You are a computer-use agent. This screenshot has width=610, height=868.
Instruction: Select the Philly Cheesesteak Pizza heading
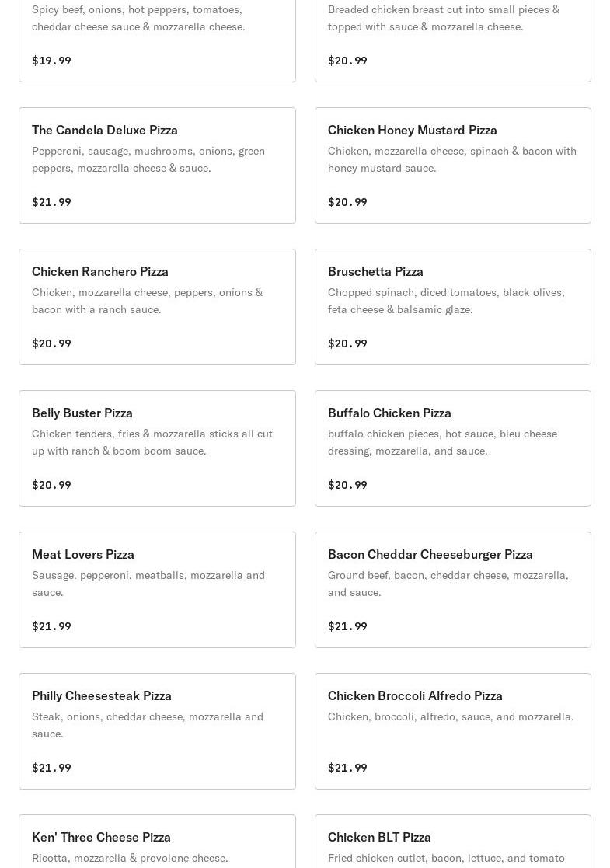102,695
